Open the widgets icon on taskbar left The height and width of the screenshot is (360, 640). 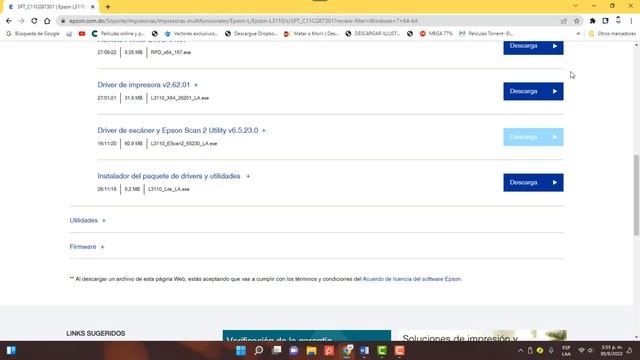pyautogui.click(x=11, y=351)
